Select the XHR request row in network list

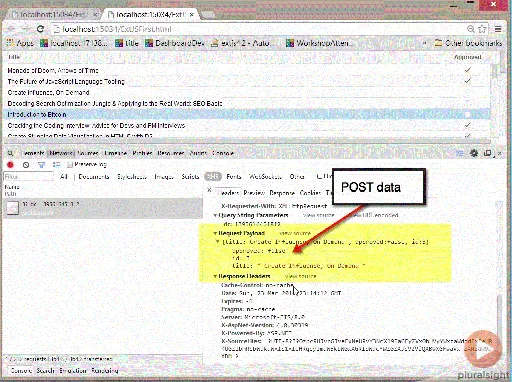click(103, 208)
